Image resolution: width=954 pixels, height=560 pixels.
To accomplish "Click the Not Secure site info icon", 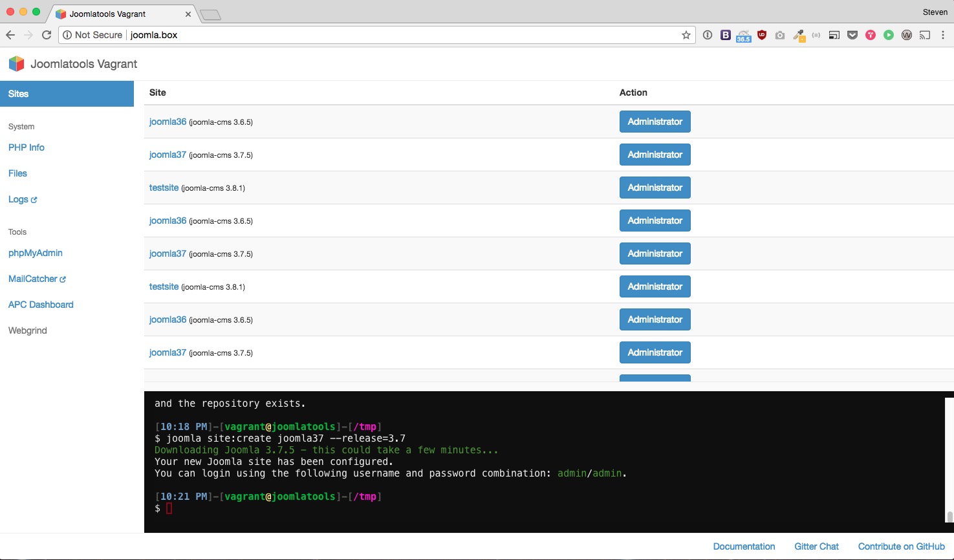I will [67, 35].
